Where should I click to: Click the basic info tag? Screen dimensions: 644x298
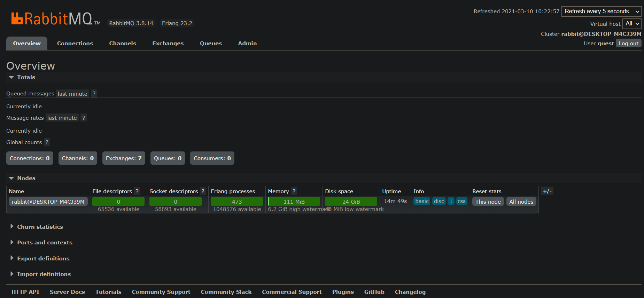point(422,201)
